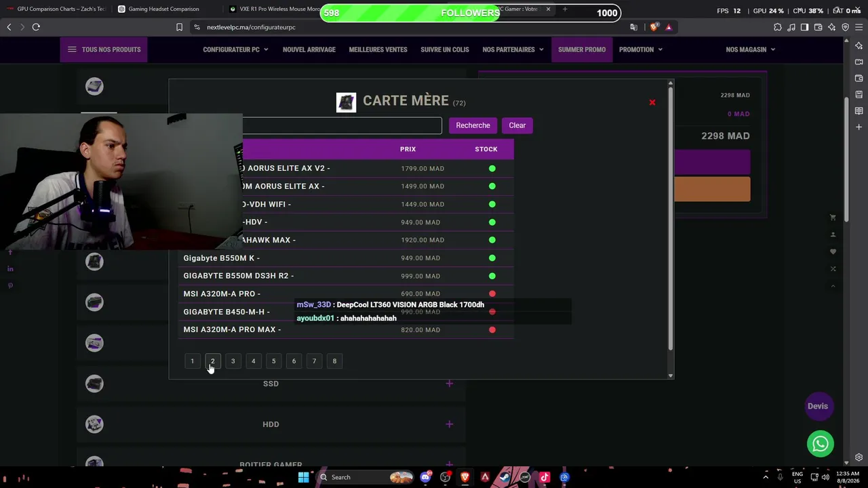Open the Suivre Un Colis menu item

(445, 49)
